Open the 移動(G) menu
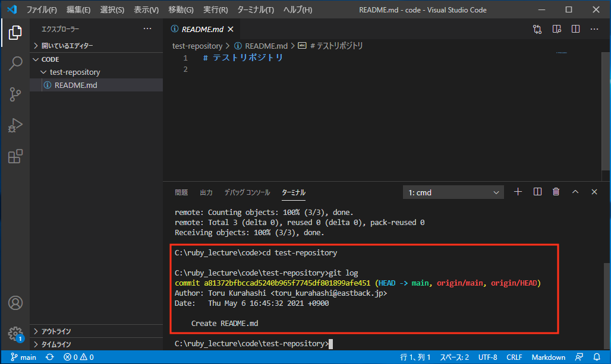Screen dimensions: 611x364 click(x=181, y=10)
